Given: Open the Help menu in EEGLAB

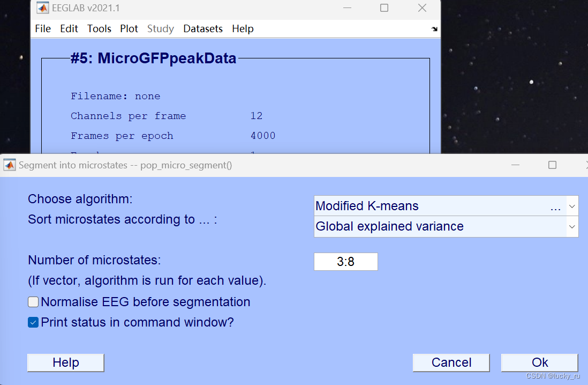Looking at the screenshot, I should (243, 28).
